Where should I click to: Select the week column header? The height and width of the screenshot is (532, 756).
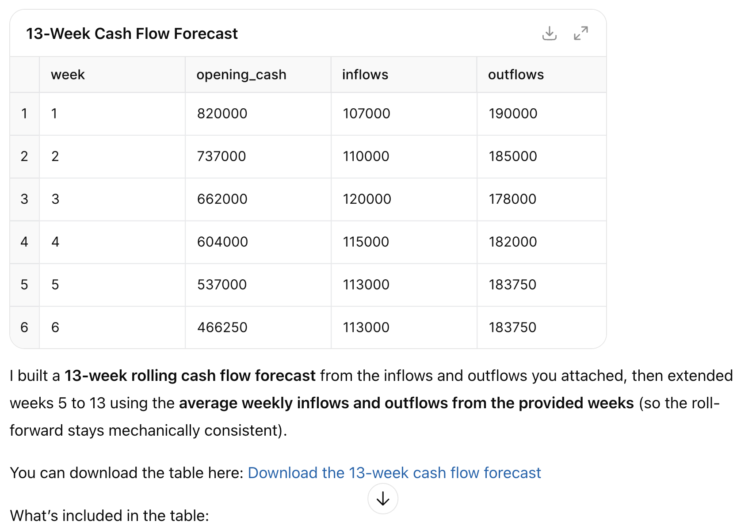[68, 75]
